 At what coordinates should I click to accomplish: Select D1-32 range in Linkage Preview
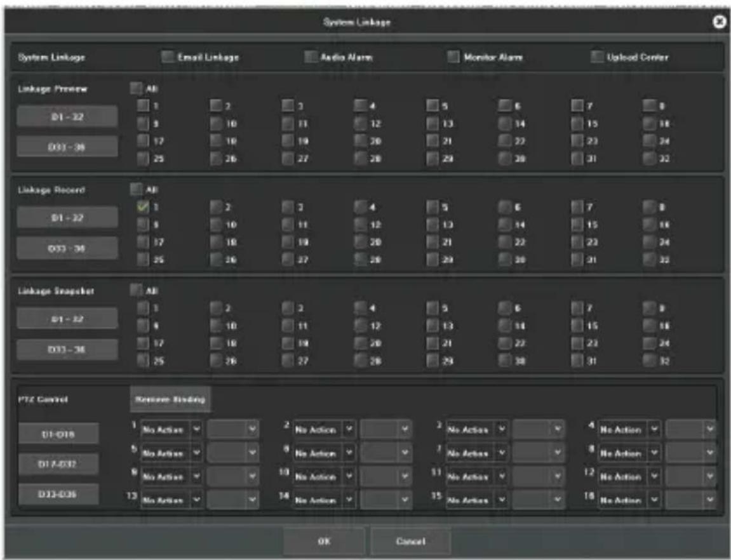point(67,116)
